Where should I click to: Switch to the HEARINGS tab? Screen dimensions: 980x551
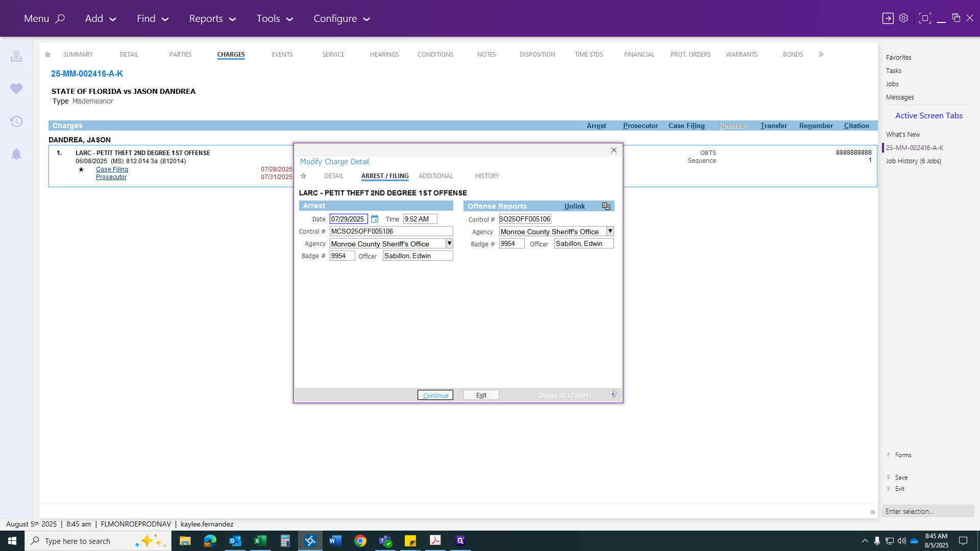tap(384, 55)
